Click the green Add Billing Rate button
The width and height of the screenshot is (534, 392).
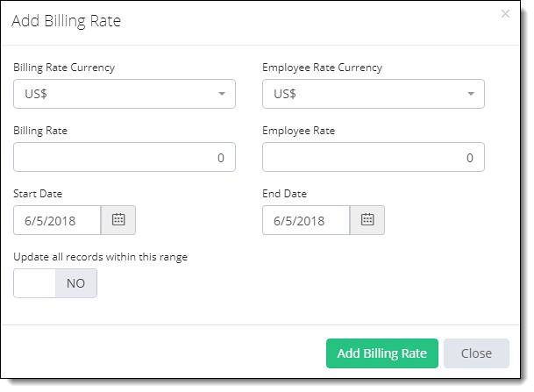(382, 353)
